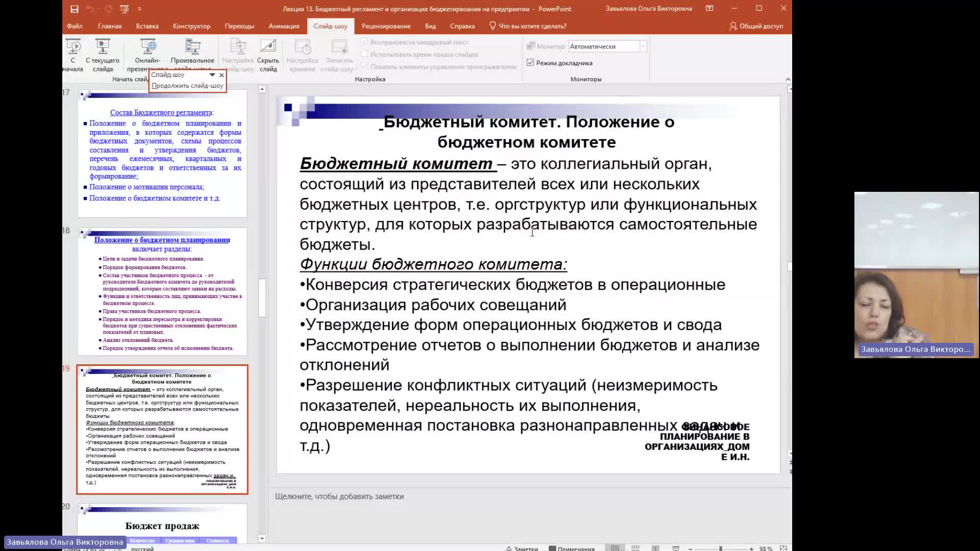The width and height of the screenshot is (980, 551).
Task: Click the 'Что вы хотите сделать?' search box
Action: pyautogui.click(x=528, y=26)
